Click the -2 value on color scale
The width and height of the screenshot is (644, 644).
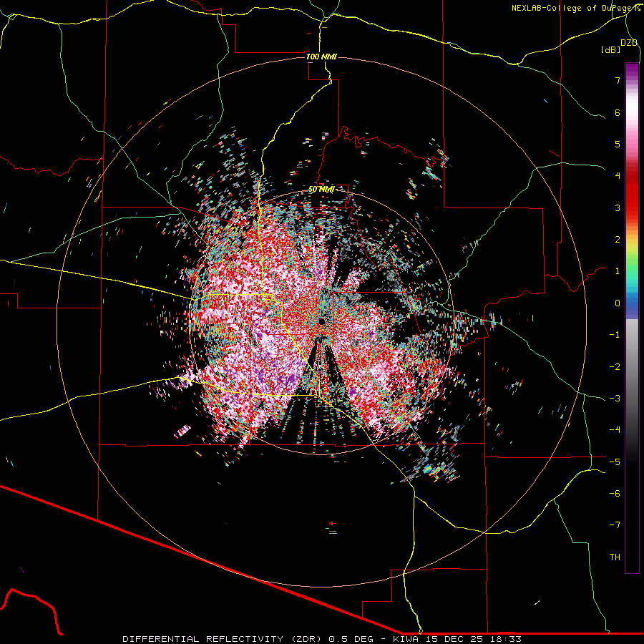(615, 367)
